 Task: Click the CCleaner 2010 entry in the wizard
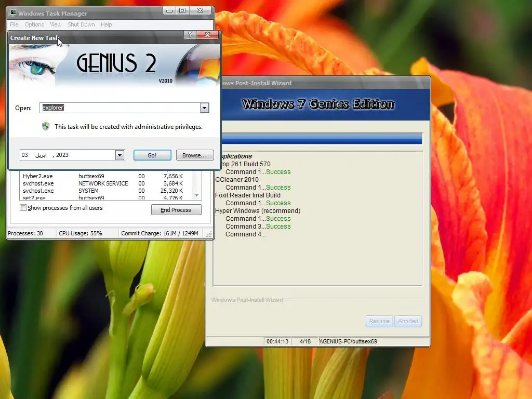click(x=237, y=179)
